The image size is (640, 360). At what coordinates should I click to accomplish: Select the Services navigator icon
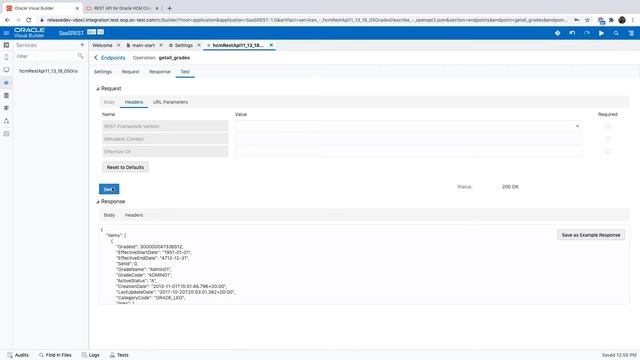tap(6, 83)
